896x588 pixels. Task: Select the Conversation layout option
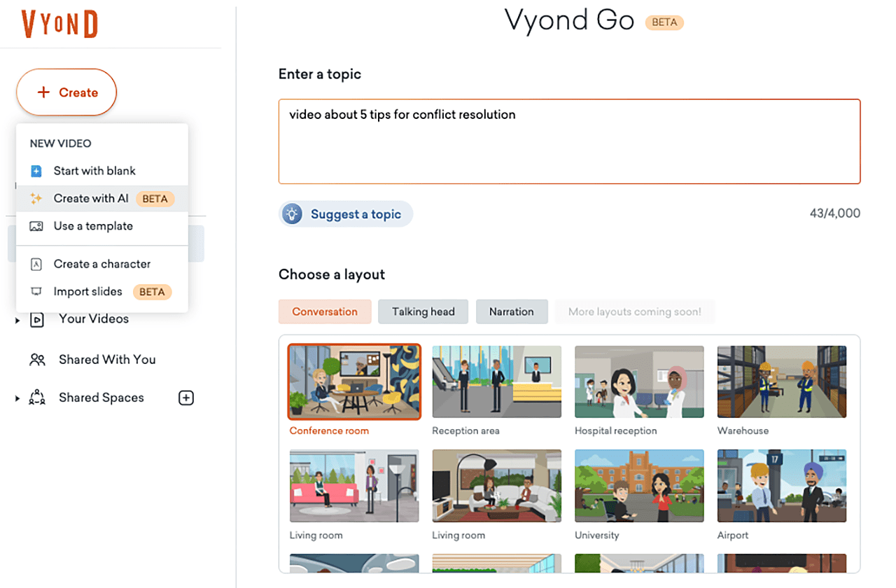pyautogui.click(x=325, y=312)
